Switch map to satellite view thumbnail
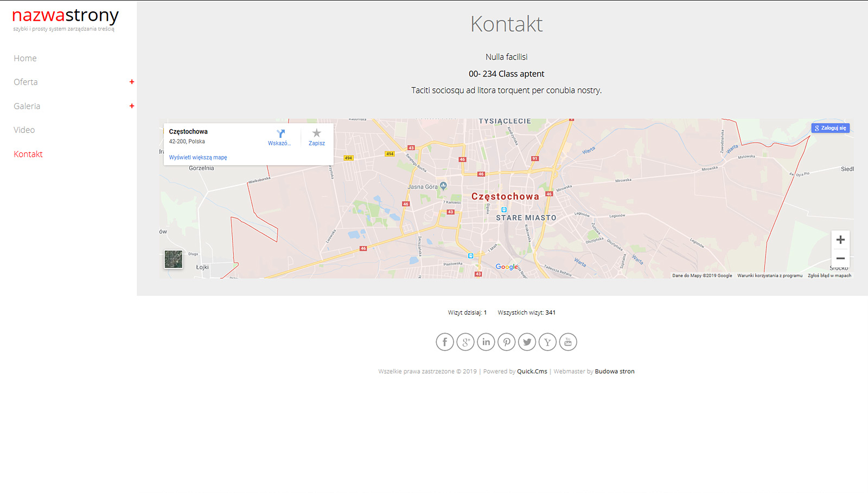Viewport: 868px width, 493px height. 174,259
